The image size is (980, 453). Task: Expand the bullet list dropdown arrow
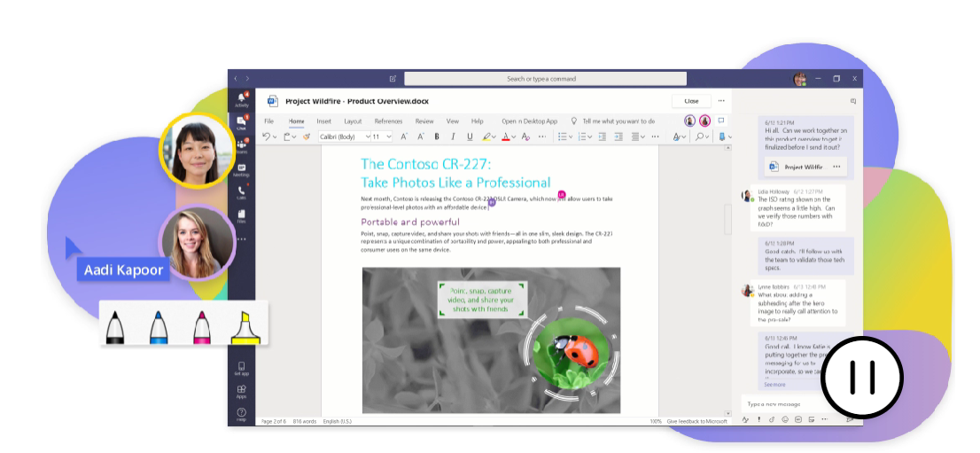572,137
